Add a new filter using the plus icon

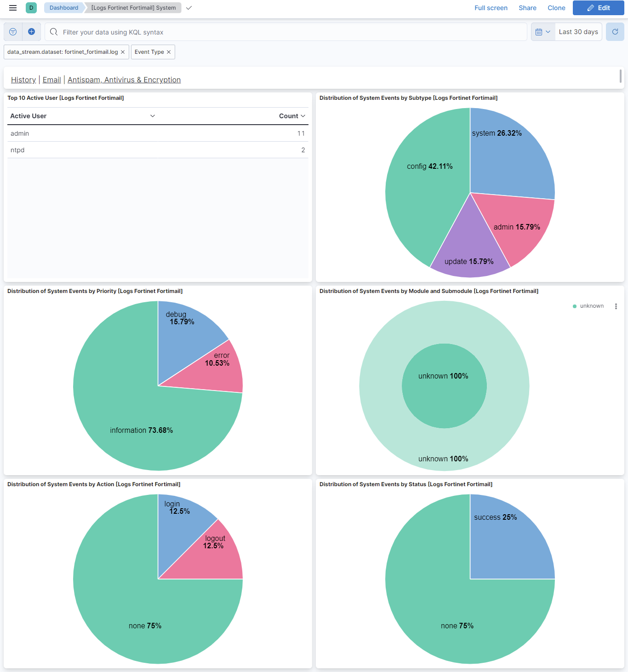pos(32,32)
